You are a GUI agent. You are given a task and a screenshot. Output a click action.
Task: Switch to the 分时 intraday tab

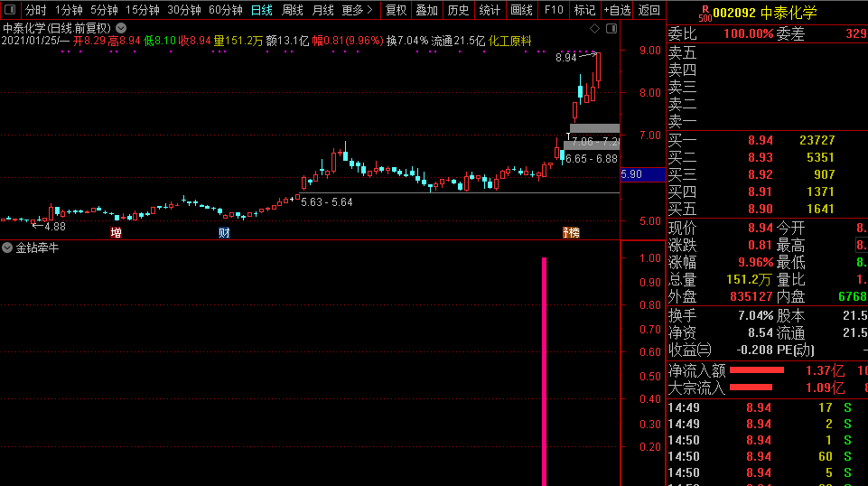tap(35, 10)
